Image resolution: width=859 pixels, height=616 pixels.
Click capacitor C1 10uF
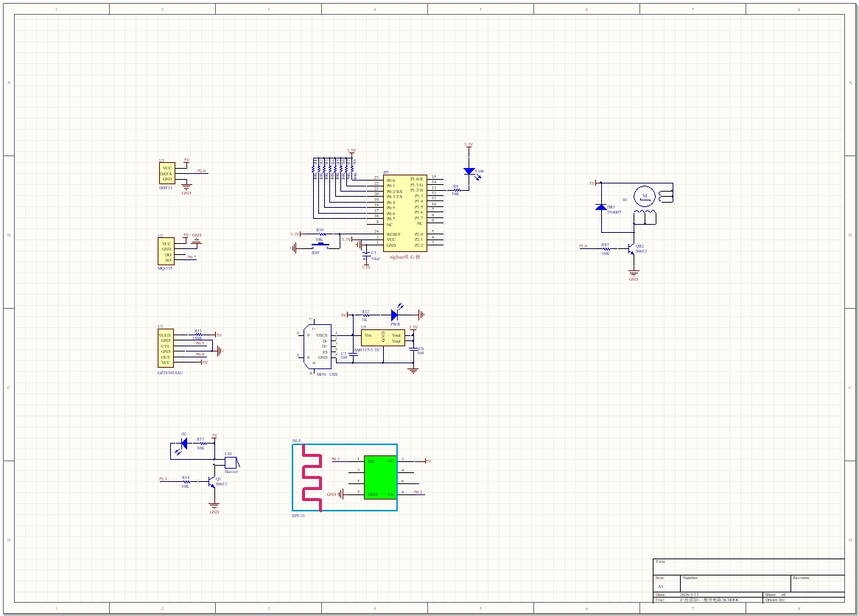click(x=366, y=254)
